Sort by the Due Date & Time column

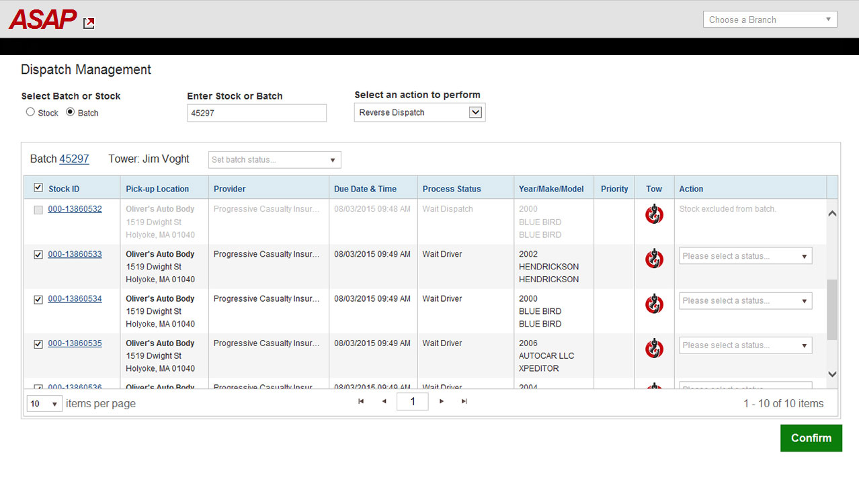pyautogui.click(x=365, y=189)
